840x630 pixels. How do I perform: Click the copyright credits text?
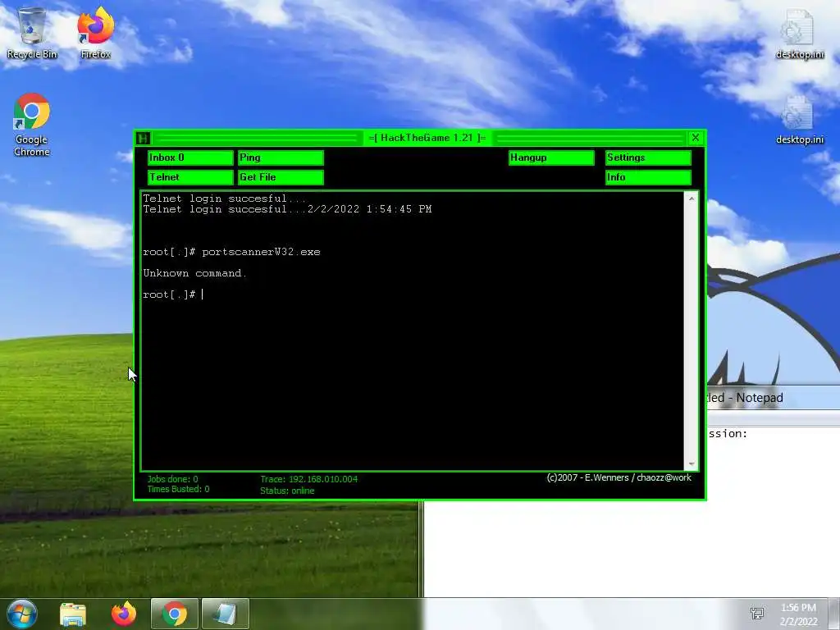click(x=619, y=477)
